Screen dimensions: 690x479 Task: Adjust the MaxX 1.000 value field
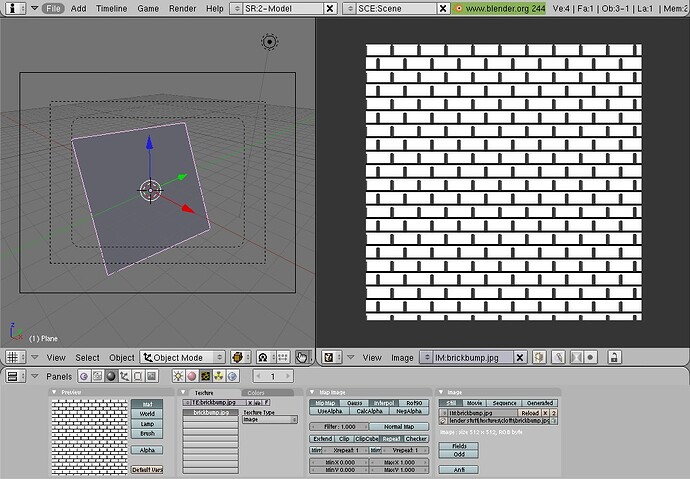(x=399, y=462)
